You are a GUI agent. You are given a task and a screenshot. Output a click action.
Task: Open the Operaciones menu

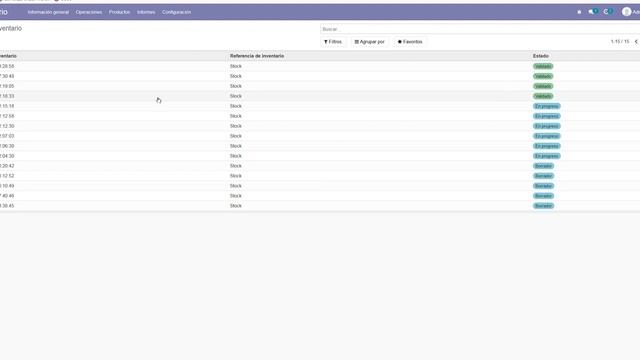coord(89,12)
